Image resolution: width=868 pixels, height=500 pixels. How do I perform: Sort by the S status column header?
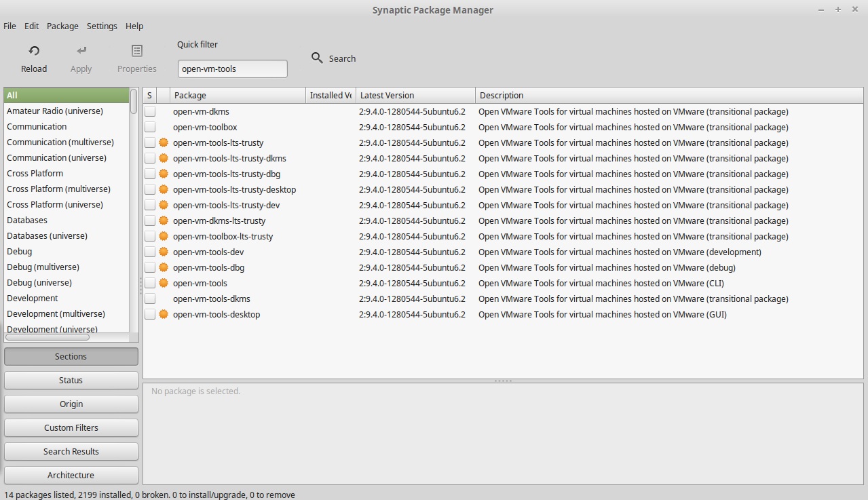click(150, 95)
